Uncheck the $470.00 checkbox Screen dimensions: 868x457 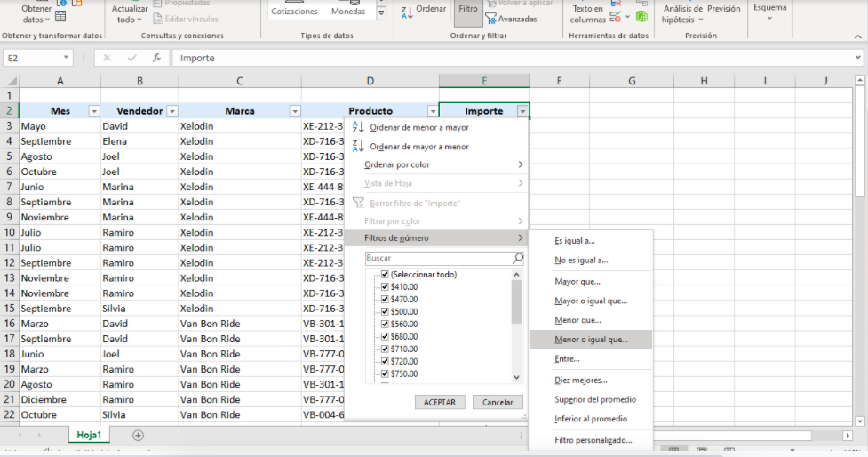(x=385, y=299)
